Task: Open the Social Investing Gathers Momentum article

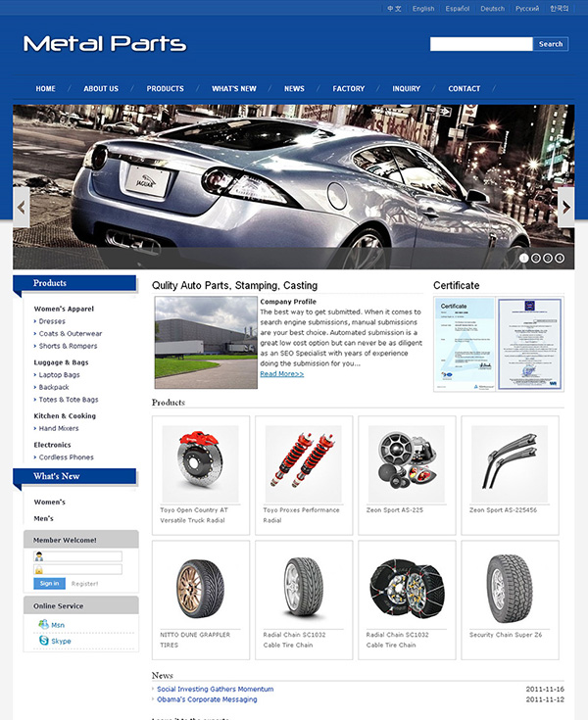Action: 215,690
